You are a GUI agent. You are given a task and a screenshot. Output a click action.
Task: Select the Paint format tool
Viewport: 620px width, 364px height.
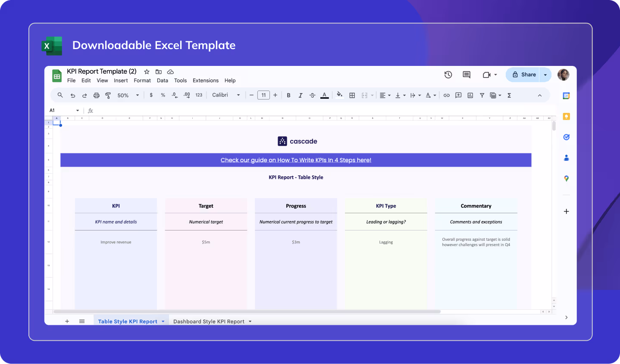coord(108,95)
